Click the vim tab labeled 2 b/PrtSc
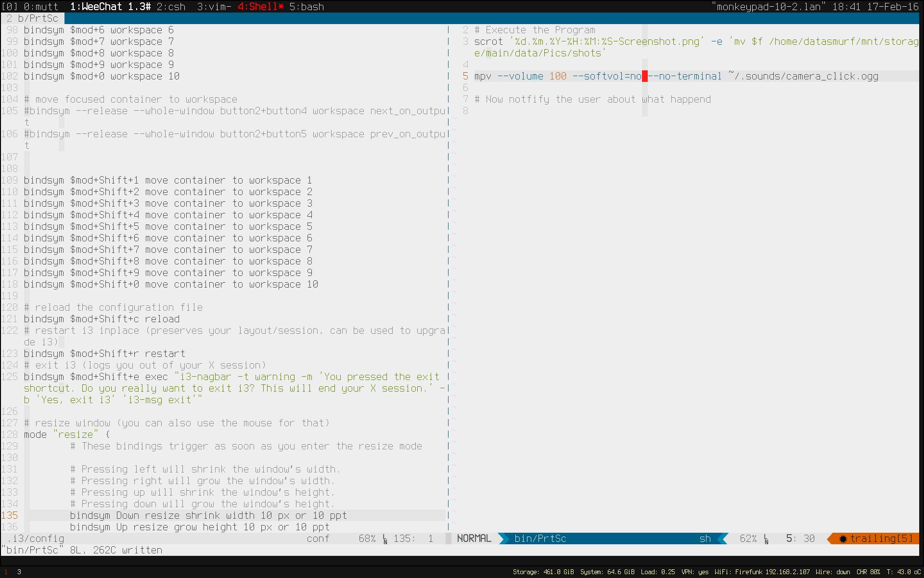 tap(32, 18)
